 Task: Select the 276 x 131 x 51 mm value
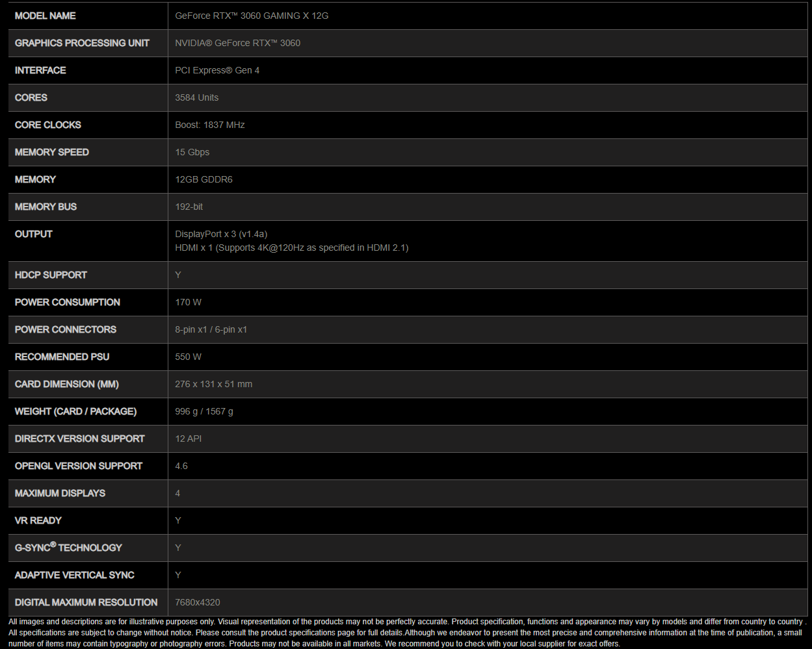coord(213,384)
